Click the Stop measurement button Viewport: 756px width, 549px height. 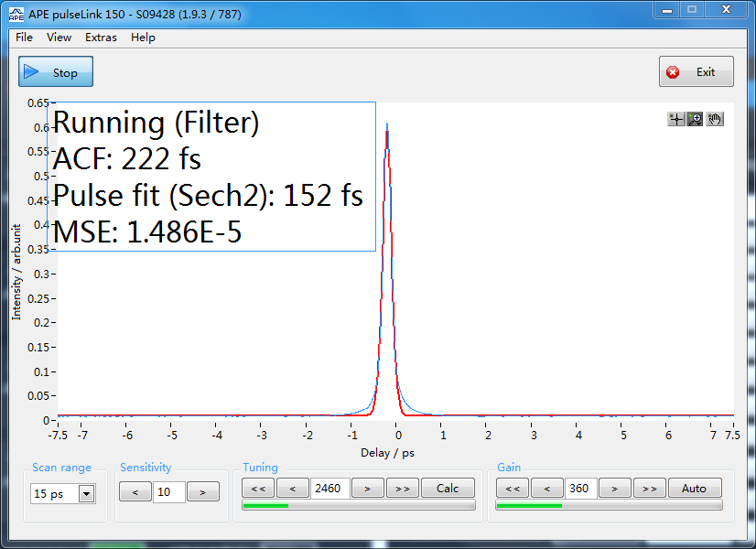[x=56, y=71]
